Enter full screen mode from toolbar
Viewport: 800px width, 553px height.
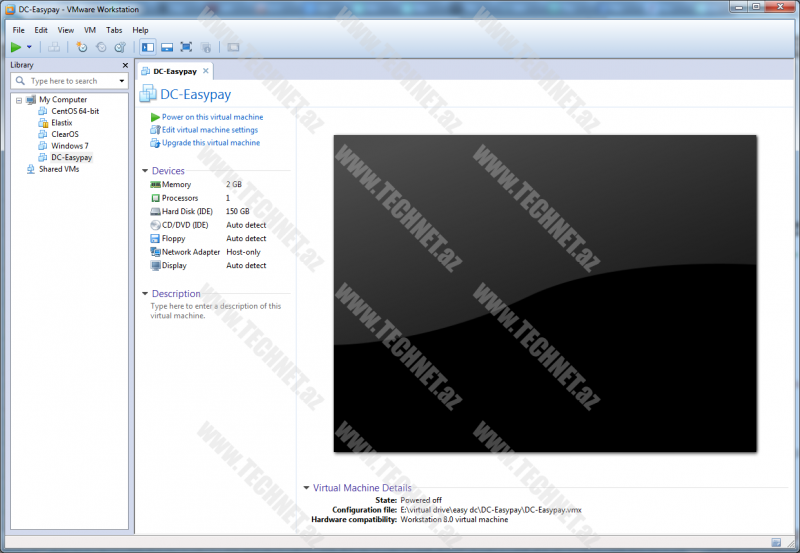click(187, 47)
